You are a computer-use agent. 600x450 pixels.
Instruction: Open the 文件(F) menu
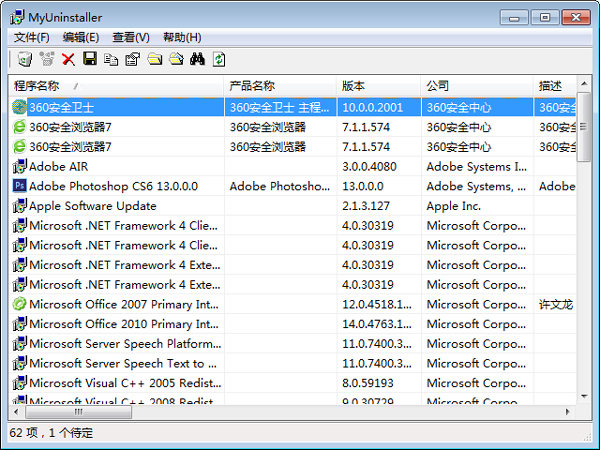32,38
